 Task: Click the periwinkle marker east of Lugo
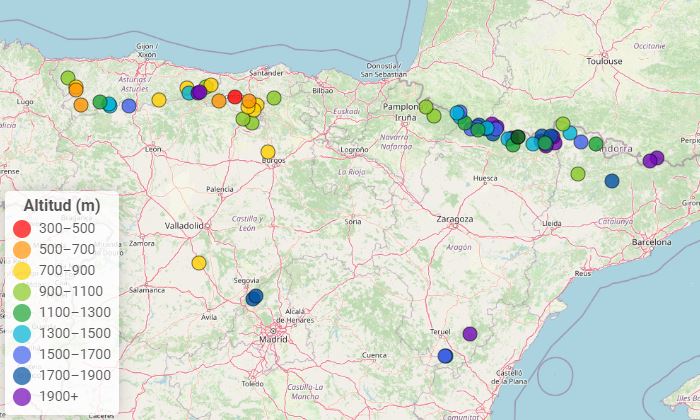129,106
